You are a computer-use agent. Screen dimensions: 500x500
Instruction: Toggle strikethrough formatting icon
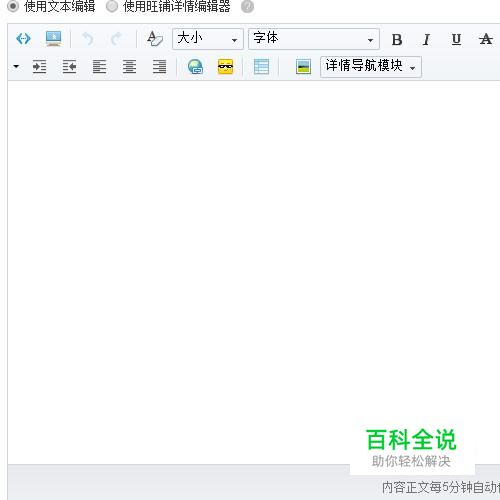[486, 39]
